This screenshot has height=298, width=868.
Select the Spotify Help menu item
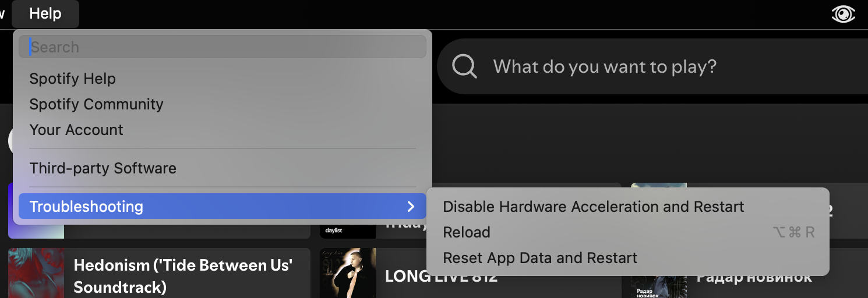(x=73, y=79)
